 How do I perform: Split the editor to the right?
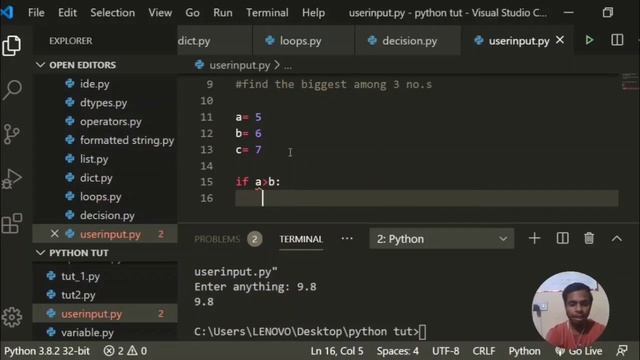(617, 40)
